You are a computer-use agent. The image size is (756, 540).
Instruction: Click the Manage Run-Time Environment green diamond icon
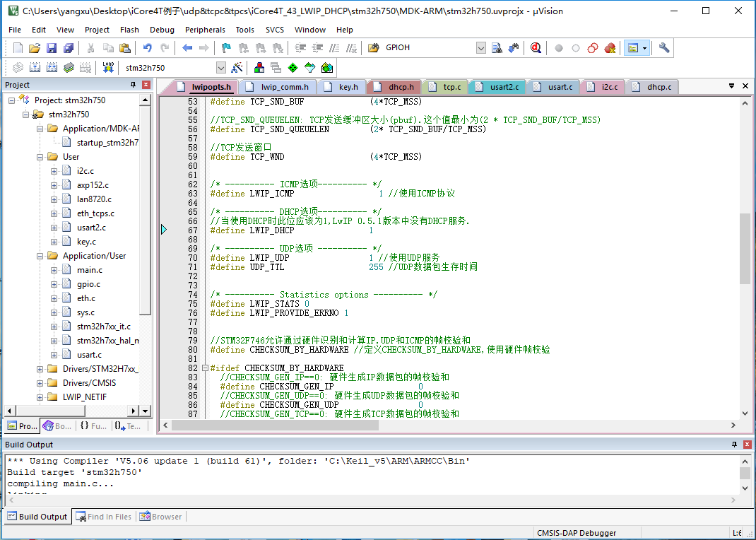tap(293, 67)
